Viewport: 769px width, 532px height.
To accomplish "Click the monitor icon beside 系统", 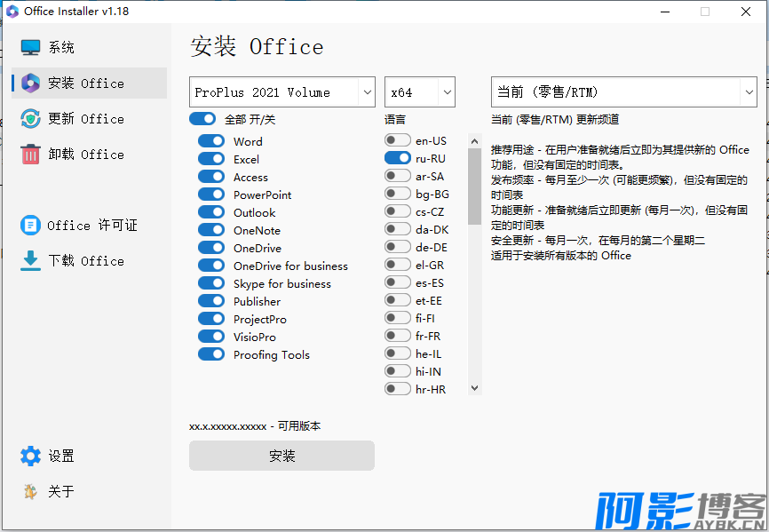I will pyautogui.click(x=30, y=48).
